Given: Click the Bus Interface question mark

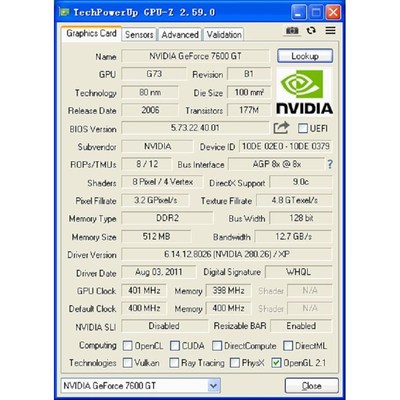Looking at the screenshot, I should (x=330, y=164).
